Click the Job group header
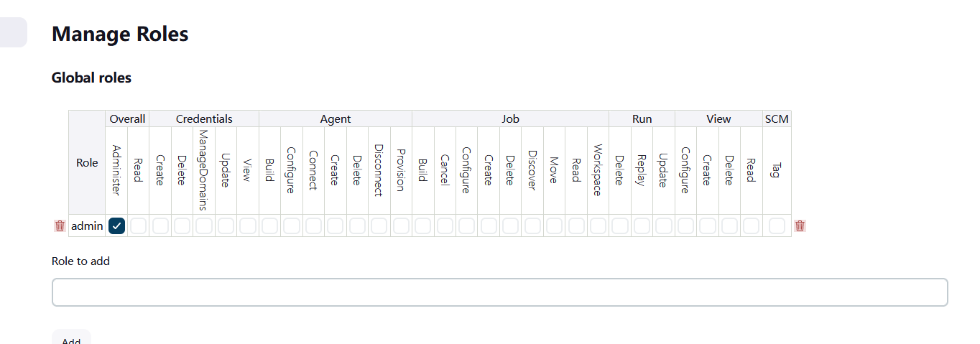The width and height of the screenshot is (980, 344). [510, 119]
